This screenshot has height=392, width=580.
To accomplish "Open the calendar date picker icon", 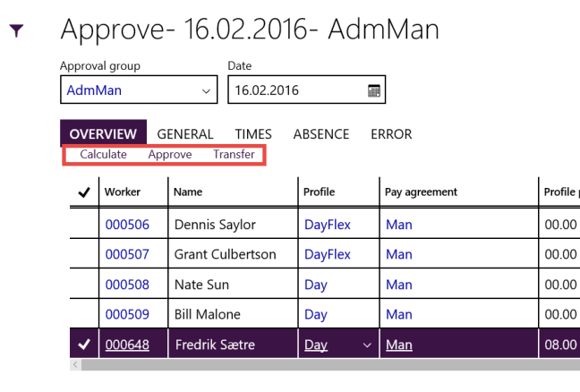I will click(374, 90).
